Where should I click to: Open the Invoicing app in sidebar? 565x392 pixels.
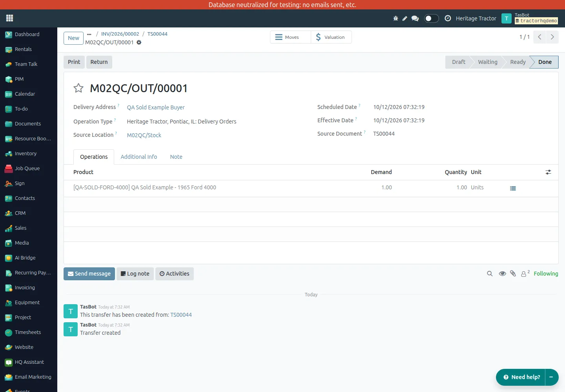(29, 288)
